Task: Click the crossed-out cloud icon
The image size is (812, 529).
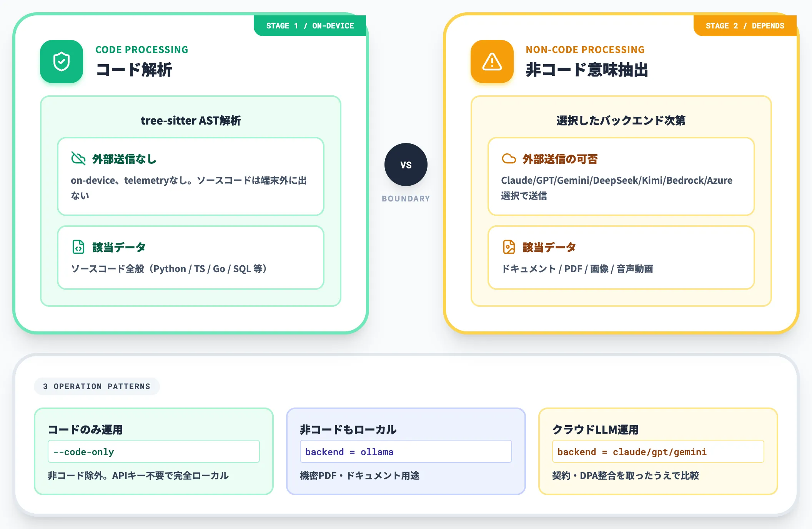Action: 78,158
